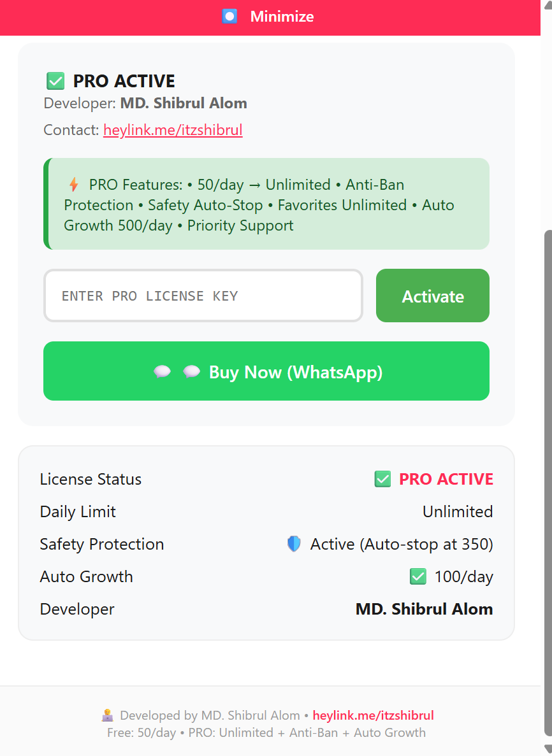Click the Auto-stop at 350 status text
This screenshot has width=552, height=756.
point(402,544)
